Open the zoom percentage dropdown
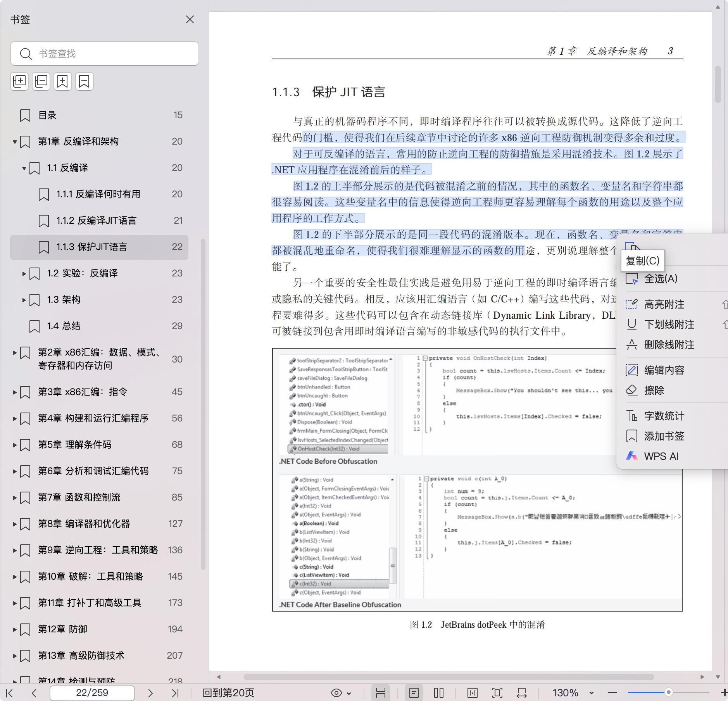Image resolution: width=728 pixels, height=701 pixels. (591, 693)
